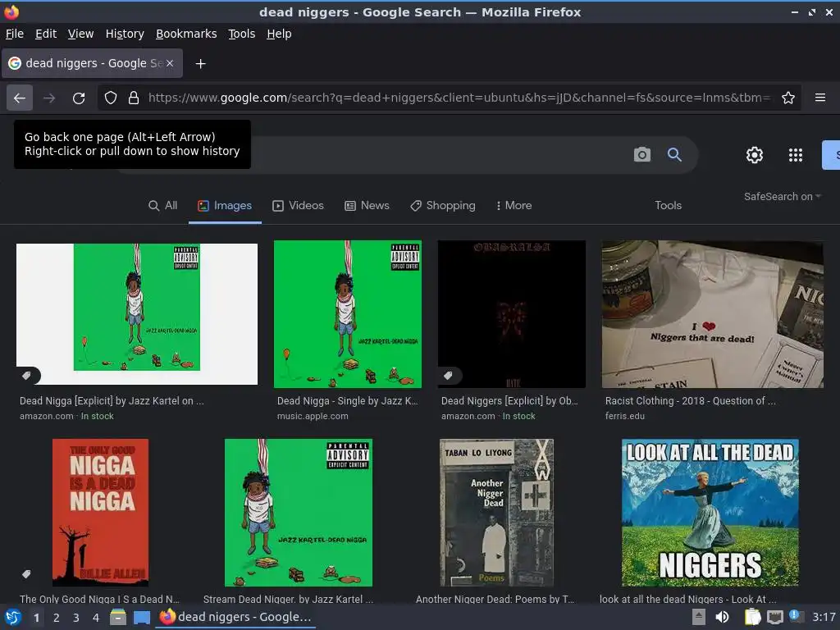Screen dimensions: 840x630
Task: Close the Google Search tab
Action: (x=170, y=63)
